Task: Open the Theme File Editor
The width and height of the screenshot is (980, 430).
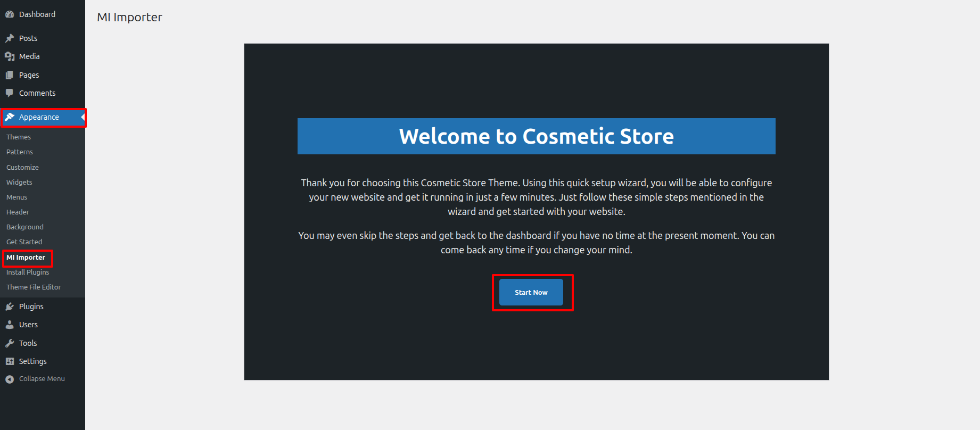Action: (x=34, y=287)
